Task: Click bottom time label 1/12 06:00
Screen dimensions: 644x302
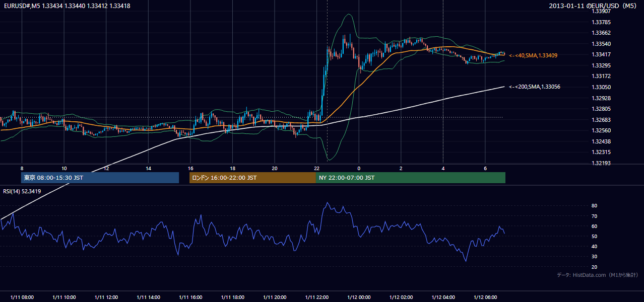Action: click(x=485, y=297)
